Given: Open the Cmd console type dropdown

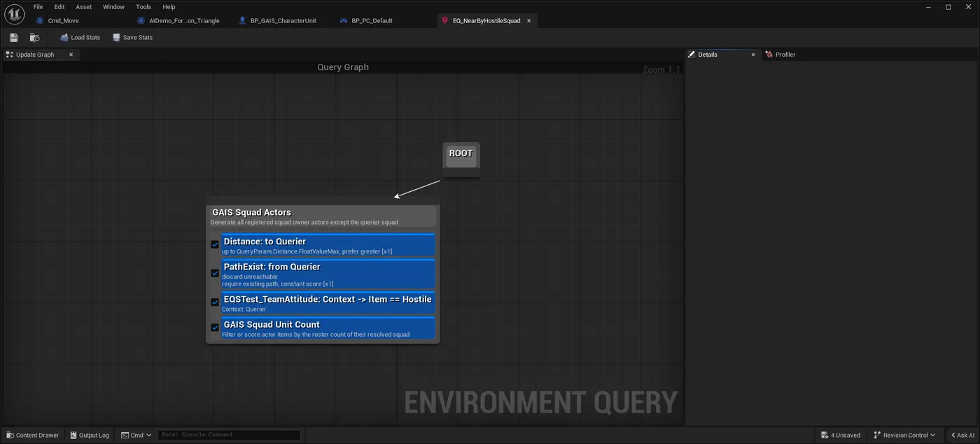Looking at the screenshot, I should tap(136, 435).
